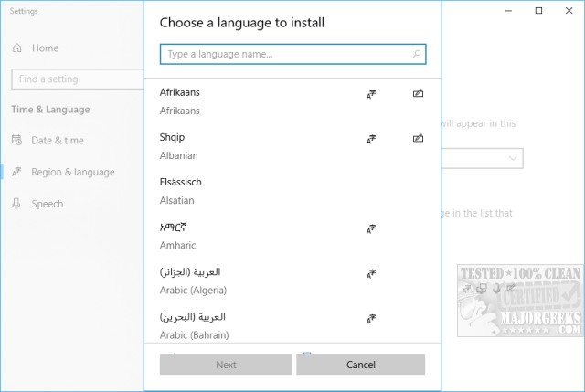Go to Region & language page
Viewport: 585px width, 392px height.
[72, 172]
